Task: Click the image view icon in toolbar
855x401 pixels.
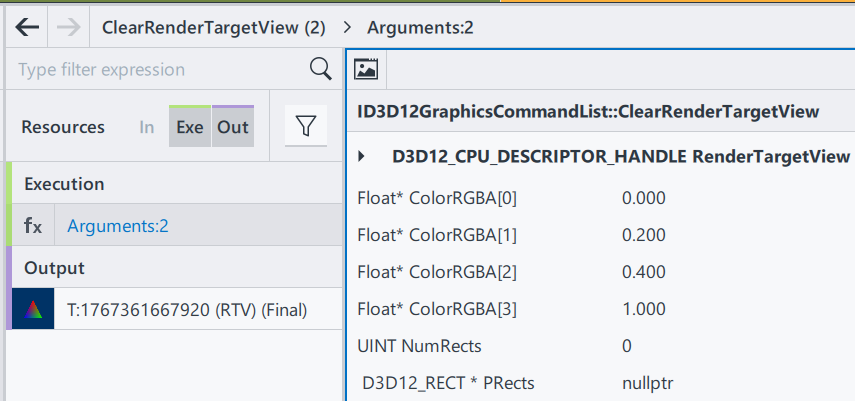Action: pyautogui.click(x=367, y=69)
